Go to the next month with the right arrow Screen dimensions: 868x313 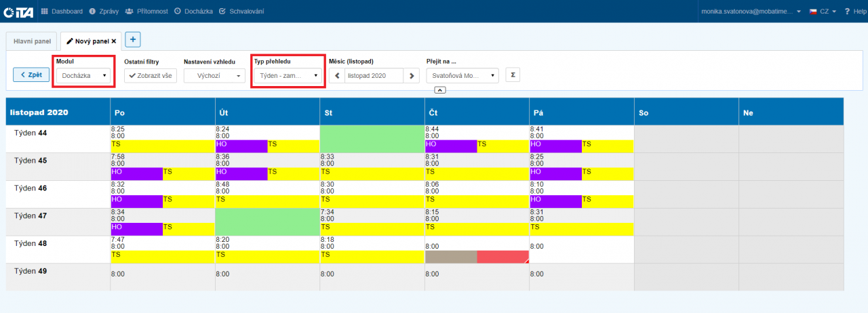tap(412, 76)
